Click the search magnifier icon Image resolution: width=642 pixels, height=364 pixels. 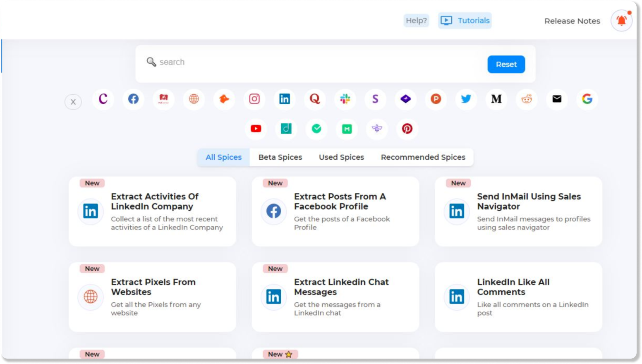coord(151,62)
